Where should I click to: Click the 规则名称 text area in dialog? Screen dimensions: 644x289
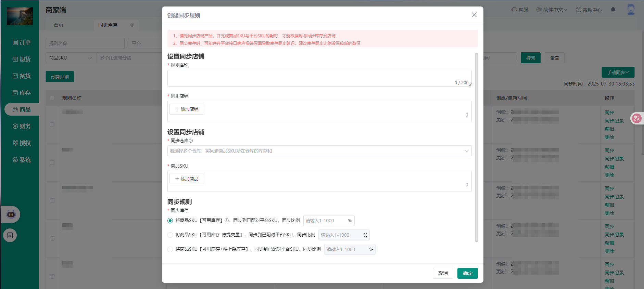pos(319,78)
